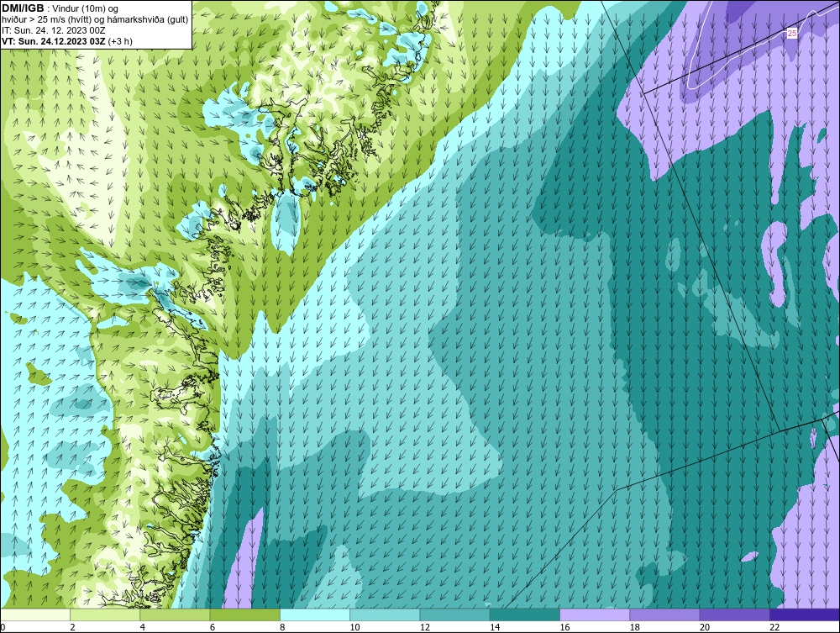840x633 pixels.
Task: Click the legend value 18
Action: [635, 627]
